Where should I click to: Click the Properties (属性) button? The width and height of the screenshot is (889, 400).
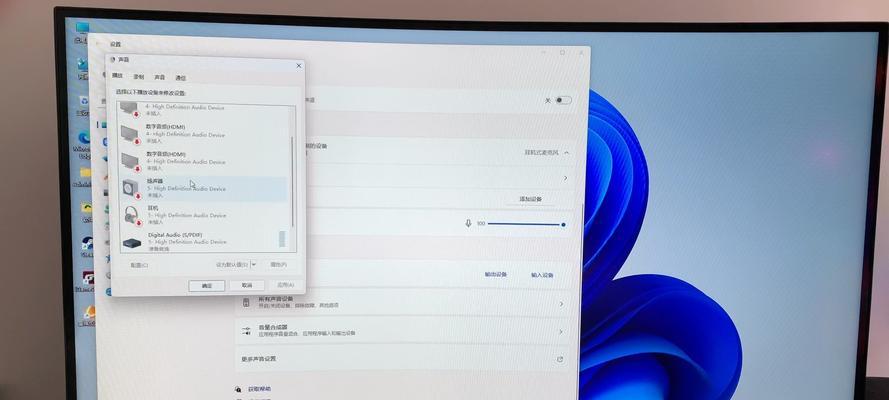(x=278, y=264)
